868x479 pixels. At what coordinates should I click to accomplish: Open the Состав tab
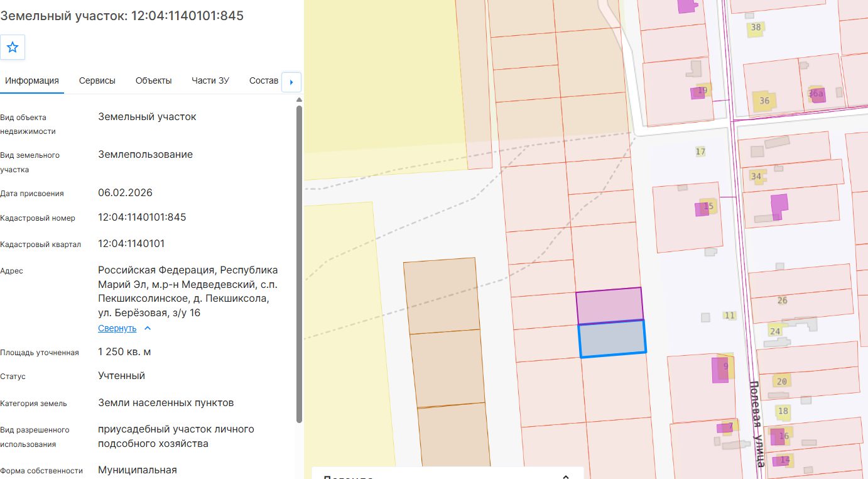click(x=264, y=80)
